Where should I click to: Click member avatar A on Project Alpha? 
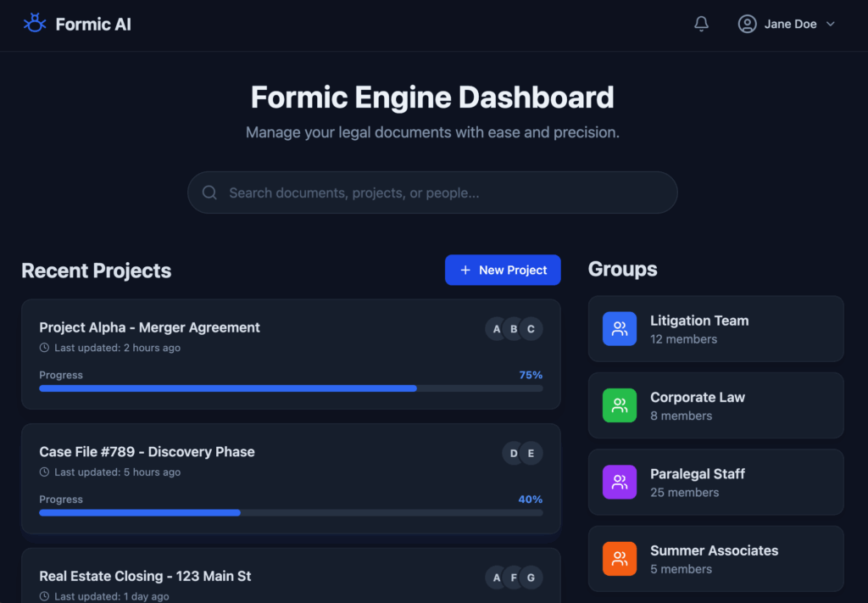497,329
